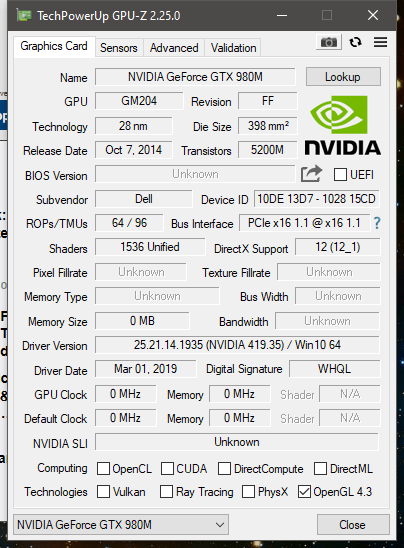
Task: Click the Driver Date field Mar 01, 2019
Action: pyautogui.click(x=146, y=369)
